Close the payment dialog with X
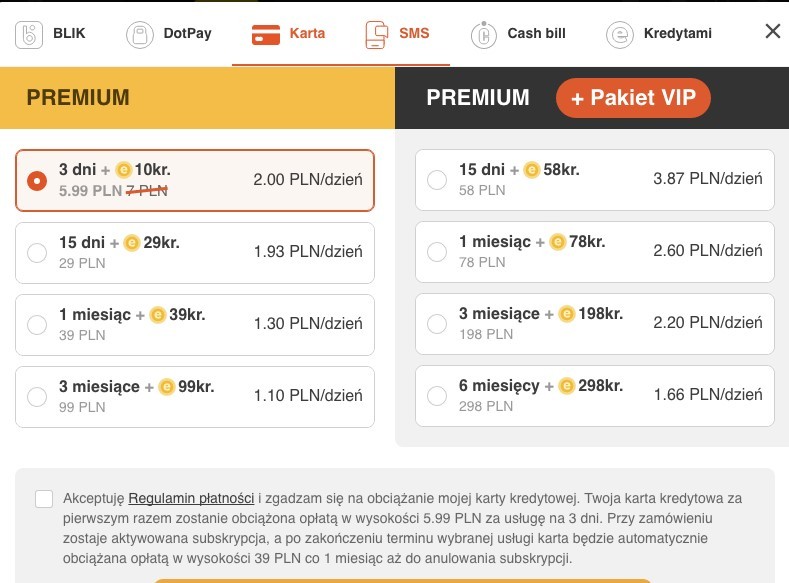The image size is (789, 583). (773, 31)
